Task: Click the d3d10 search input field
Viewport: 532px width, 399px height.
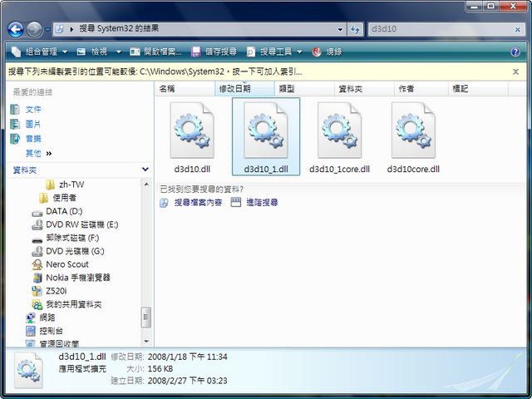Action: coord(441,29)
